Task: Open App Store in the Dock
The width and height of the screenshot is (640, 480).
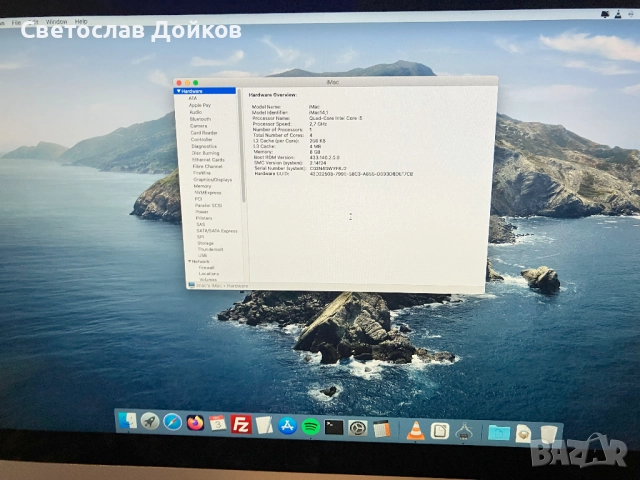Action: [287, 426]
